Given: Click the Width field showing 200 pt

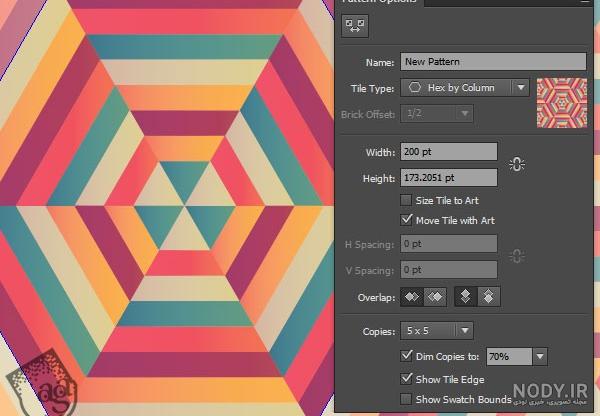Looking at the screenshot, I should [449, 152].
